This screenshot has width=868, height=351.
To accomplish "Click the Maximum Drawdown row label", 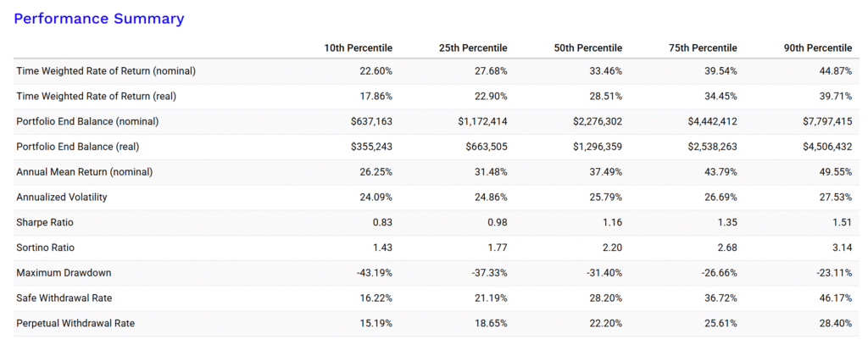I will pyautogui.click(x=63, y=273).
